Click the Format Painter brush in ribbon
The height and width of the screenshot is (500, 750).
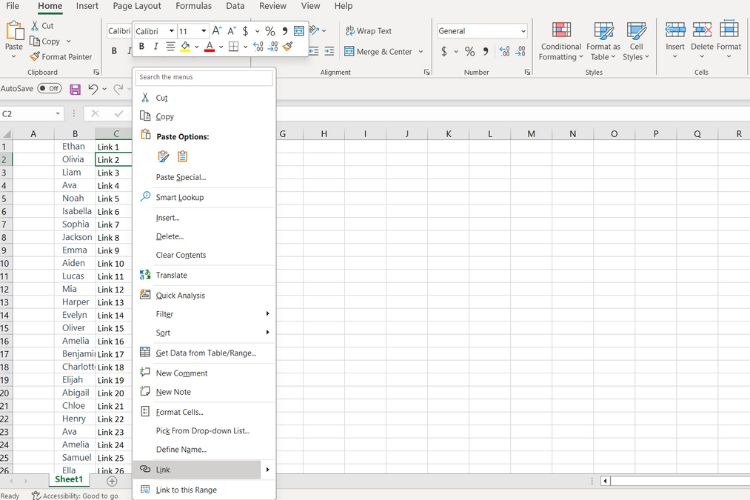[35, 56]
